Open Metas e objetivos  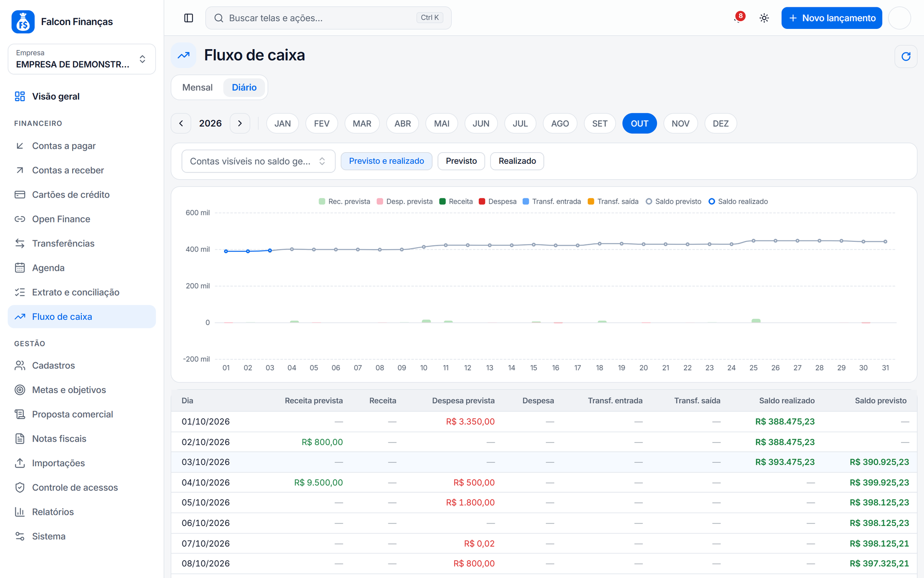pyautogui.click(x=82, y=390)
